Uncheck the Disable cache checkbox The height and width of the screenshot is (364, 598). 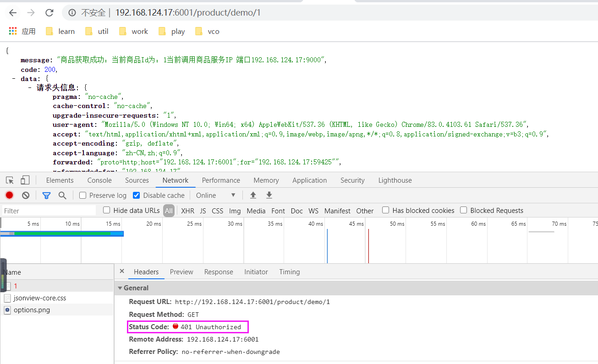click(x=136, y=195)
